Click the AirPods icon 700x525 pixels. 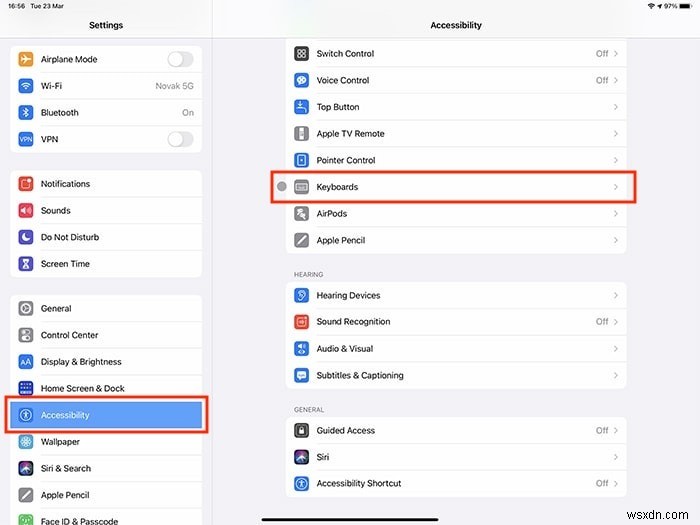click(302, 213)
